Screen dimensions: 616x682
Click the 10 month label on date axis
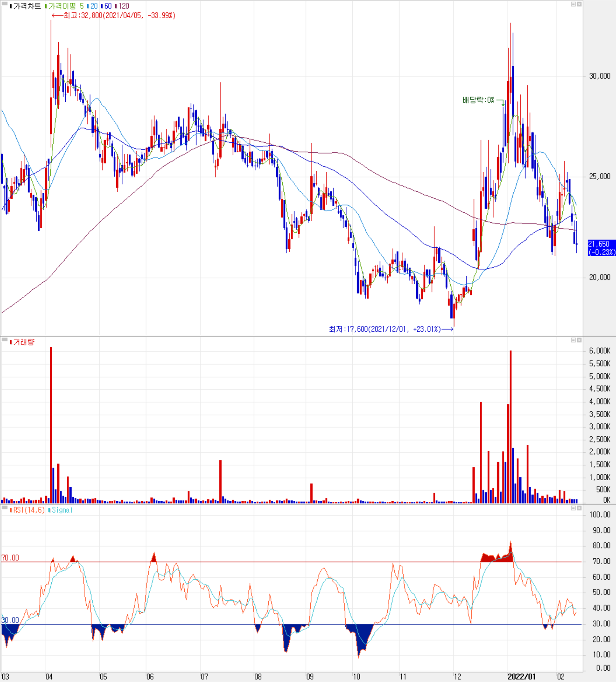(x=357, y=677)
